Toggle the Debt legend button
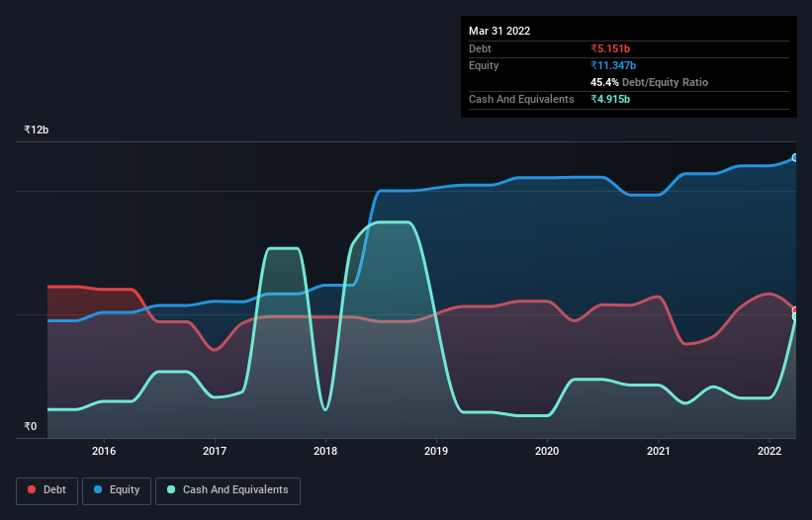812x520 pixels. [x=47, y=490]
